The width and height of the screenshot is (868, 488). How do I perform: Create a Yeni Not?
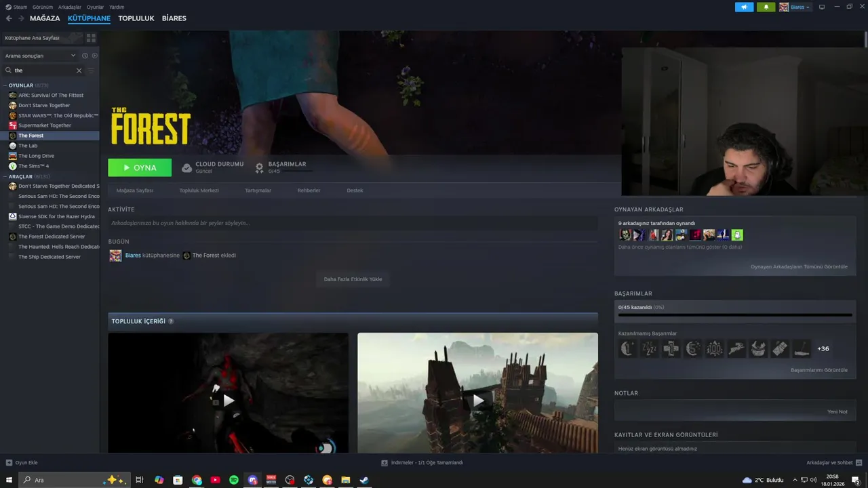click(837, 411)
